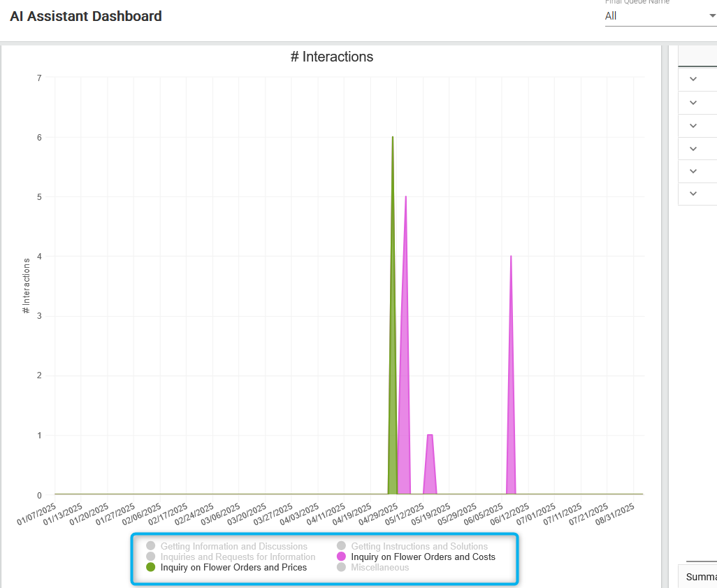Viewport: 717px width, 588px height.
Task: Expand the third row chevron in right panel
Action: tap(693, 126)
